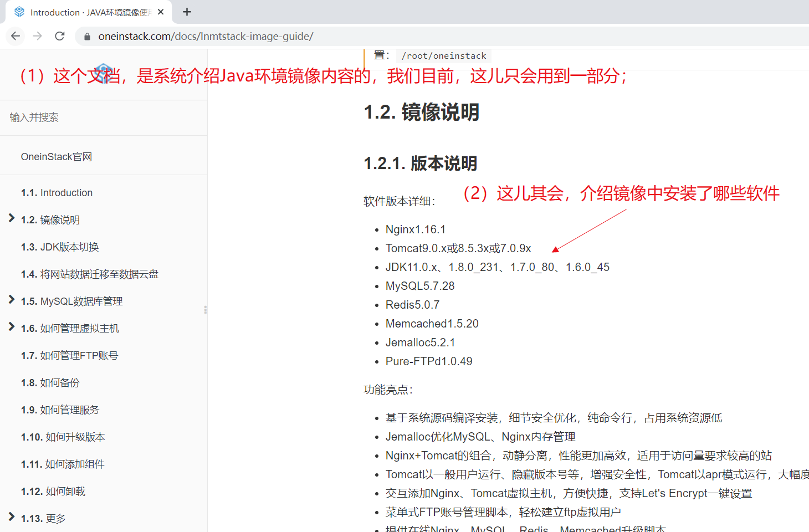This screenshot has height=532, width=809.
Task: Go to 1.10. 如何升级版本
Action: [x=63, y=437]
